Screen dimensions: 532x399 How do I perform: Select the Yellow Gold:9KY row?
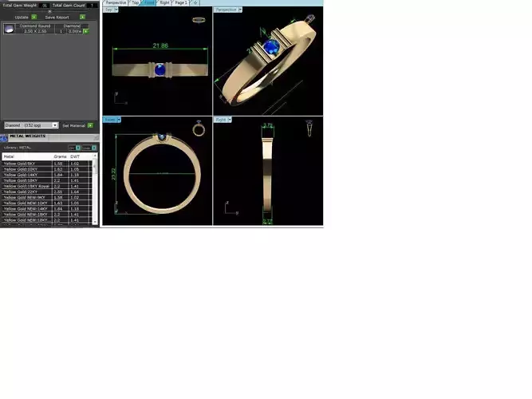(47, 164)
